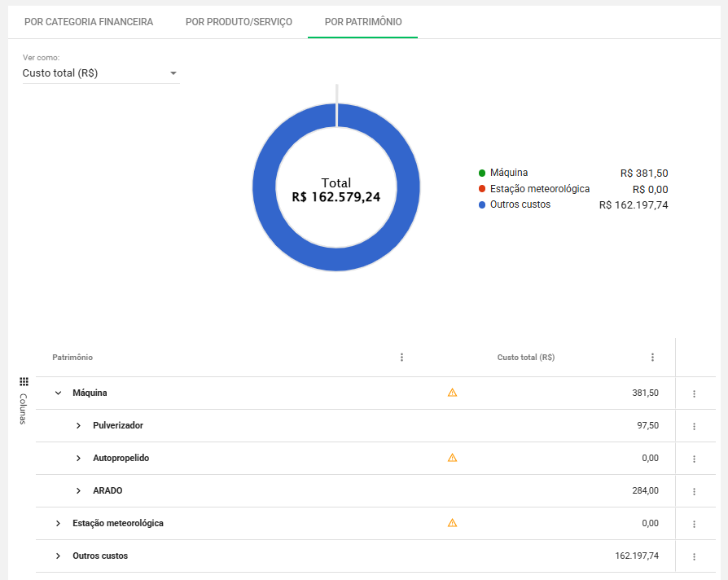
Task: Open more options for Máquina row
Action: click(x=694, y=393)
